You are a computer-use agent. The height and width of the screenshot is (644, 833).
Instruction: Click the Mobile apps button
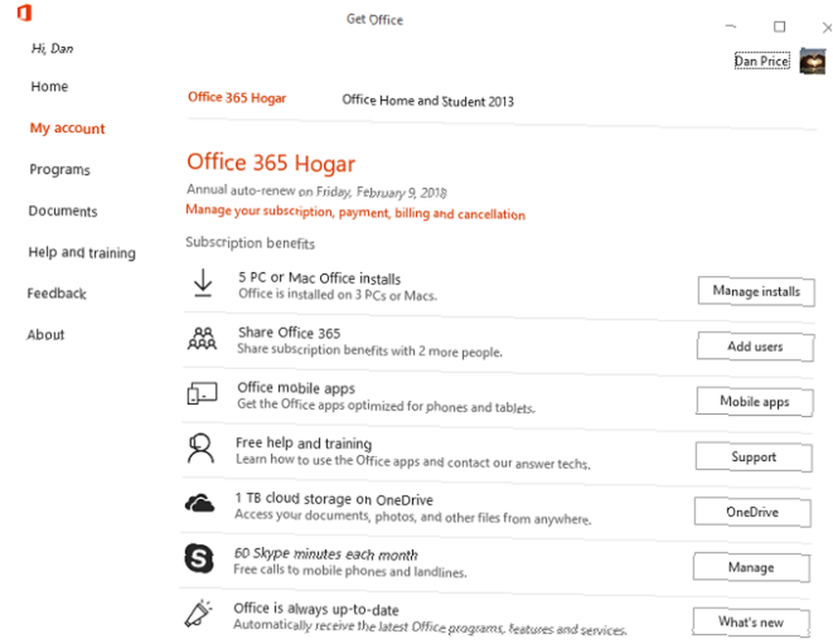coord(755,402)
